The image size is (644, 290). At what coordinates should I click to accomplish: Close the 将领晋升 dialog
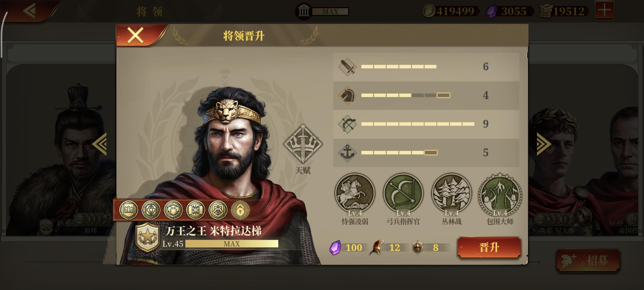click(135, 35)
